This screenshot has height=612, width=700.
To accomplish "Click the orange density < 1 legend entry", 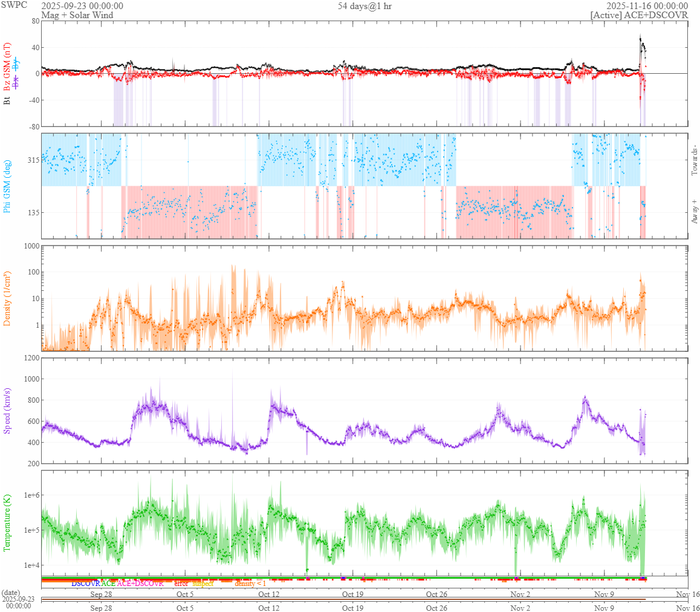I will click(250, 584).
